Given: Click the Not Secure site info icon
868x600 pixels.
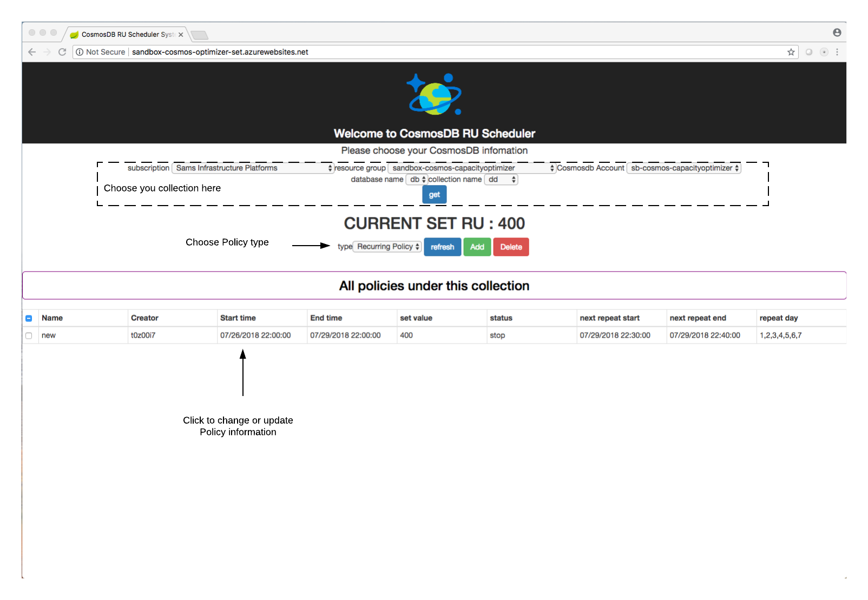Looking at the screenshot, I should pyautogui.click(x=80, y=52).
